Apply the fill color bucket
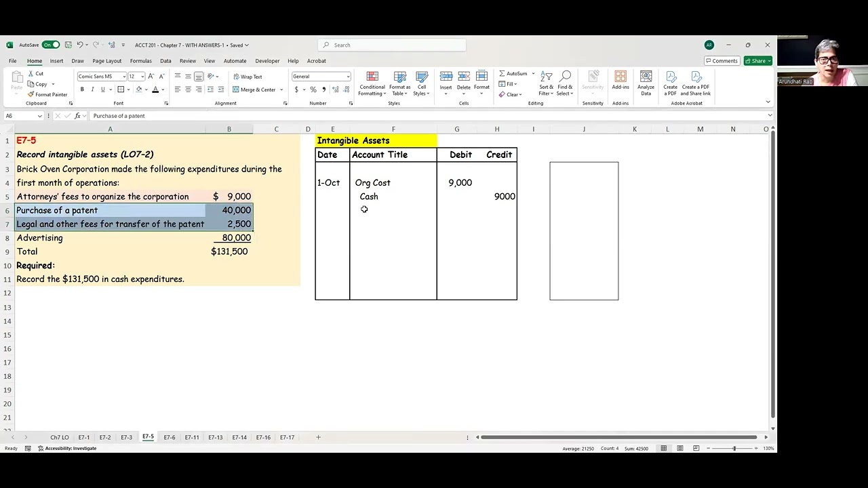Screen dimensions: 868x488 tap(139, 89)
